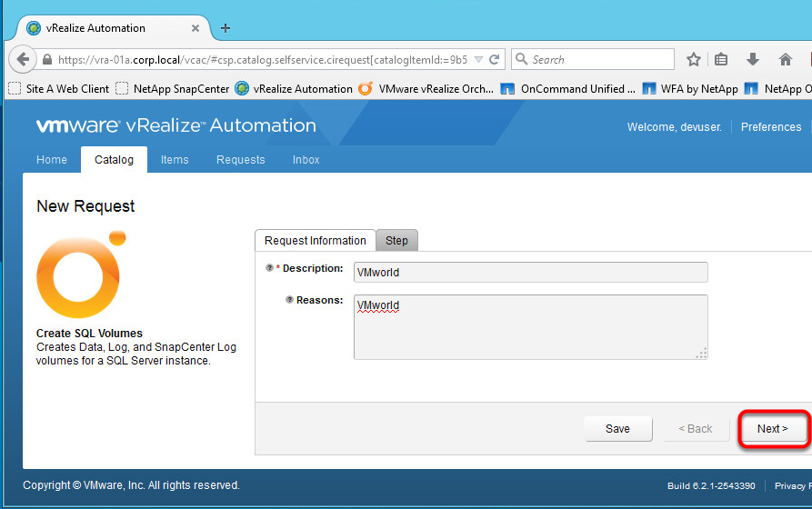Click the Save button

pos(617,429)
